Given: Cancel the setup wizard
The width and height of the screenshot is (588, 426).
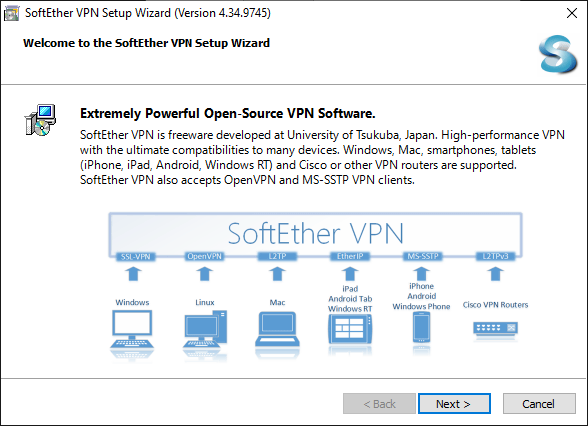Looking at the screenshot, I should pyautogui.click(x=539, y=404).
